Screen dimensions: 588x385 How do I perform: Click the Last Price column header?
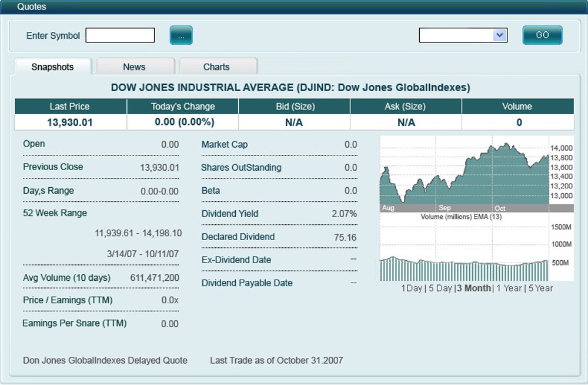pos(70,107)
